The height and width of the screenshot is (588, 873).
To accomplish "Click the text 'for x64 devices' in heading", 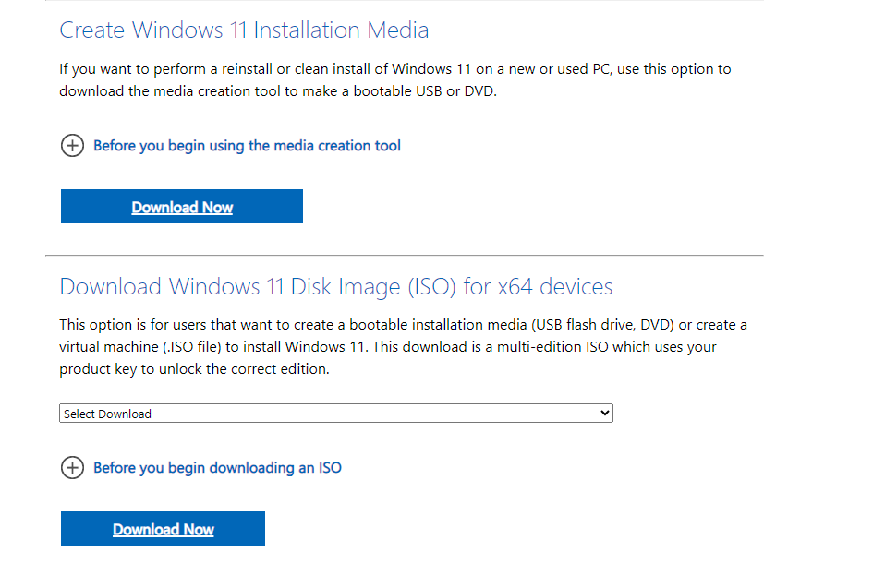I will (x=539, y=286).
